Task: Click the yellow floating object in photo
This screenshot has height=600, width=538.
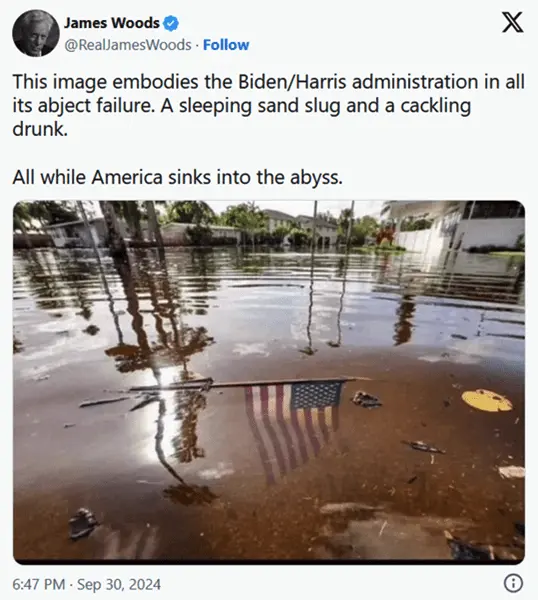Action: click(487, 400)
